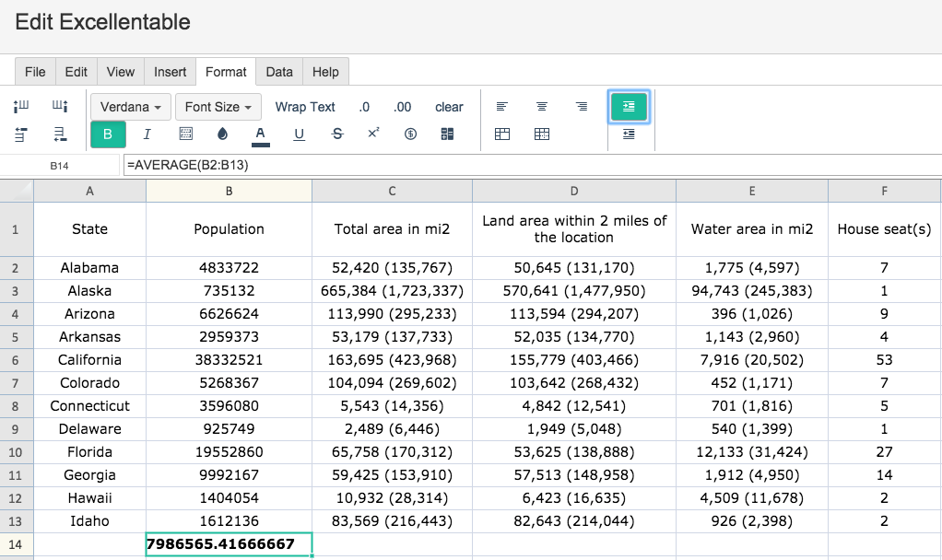This screenshot has height=560, width=942.
Task: Click the superscript x² icon
Action: (x=373, y=134)
